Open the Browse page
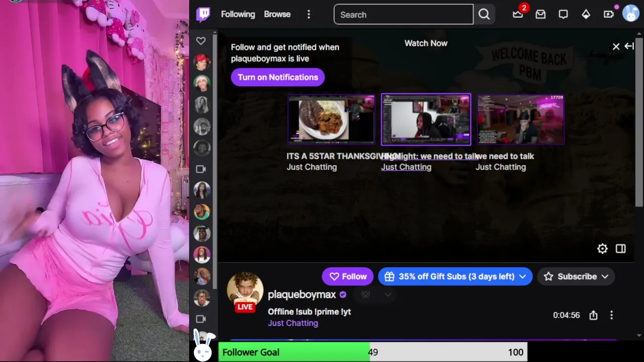Screen dimensions: 644x362 coord(277,14)
